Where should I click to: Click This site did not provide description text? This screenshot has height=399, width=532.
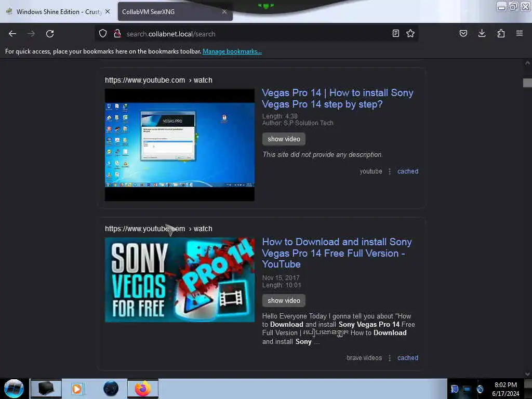coord(322,155)
